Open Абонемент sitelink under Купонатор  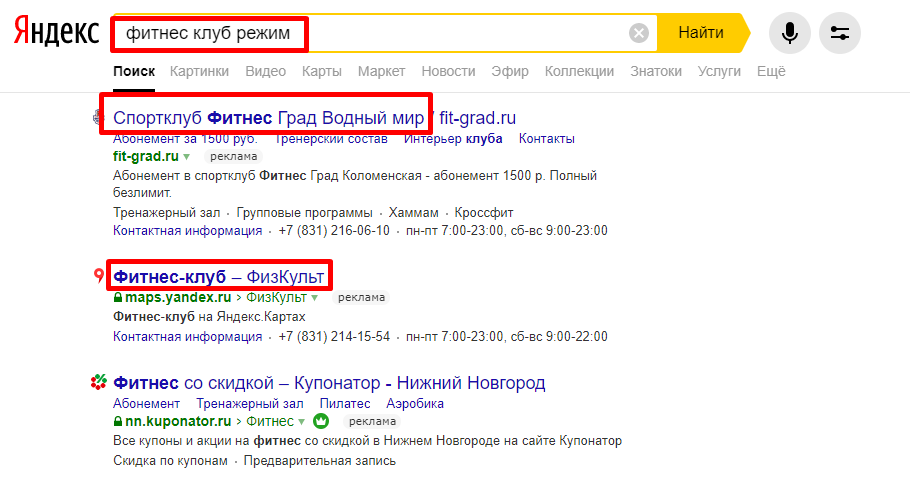coord(146,403)
